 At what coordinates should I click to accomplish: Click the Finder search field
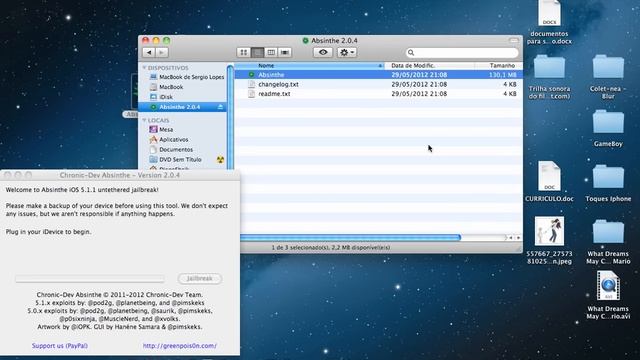pyautogui.click(x=462, y=53)
